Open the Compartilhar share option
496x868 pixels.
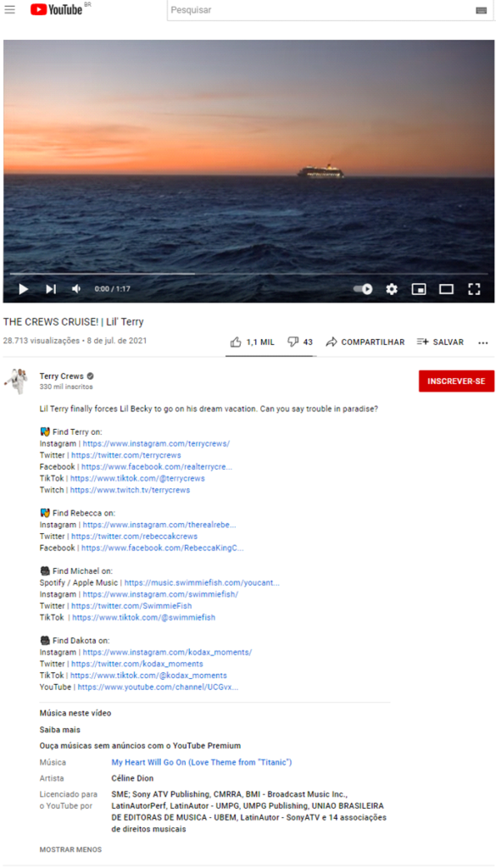pos(365,342)
